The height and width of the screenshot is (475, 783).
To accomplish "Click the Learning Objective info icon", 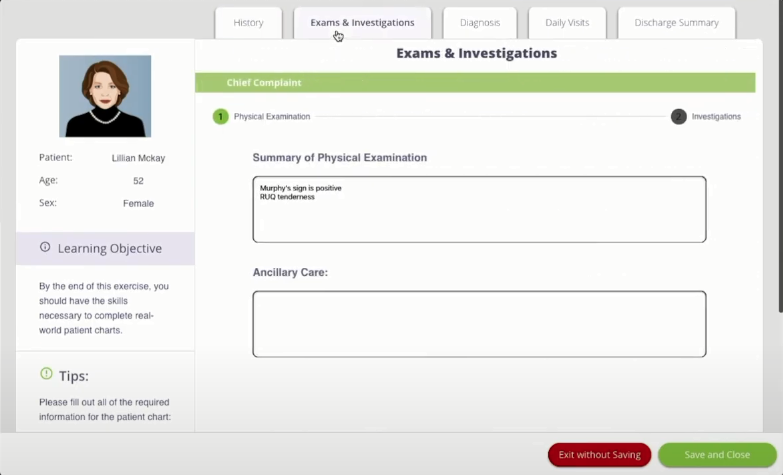I will [x=45, y=247].
